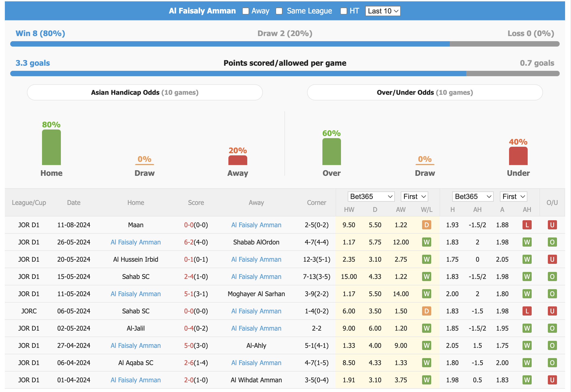
Task: Click the 6-2(4-0) score
Action: point(196,242)
